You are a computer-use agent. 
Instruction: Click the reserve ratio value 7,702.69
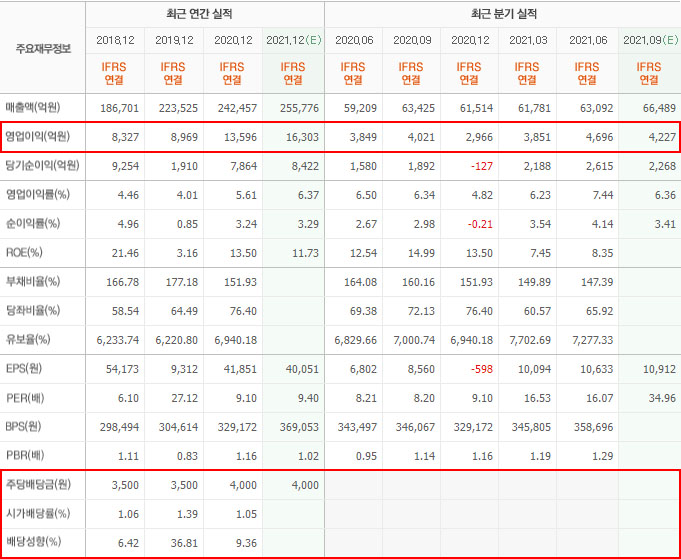click(530, 340)
